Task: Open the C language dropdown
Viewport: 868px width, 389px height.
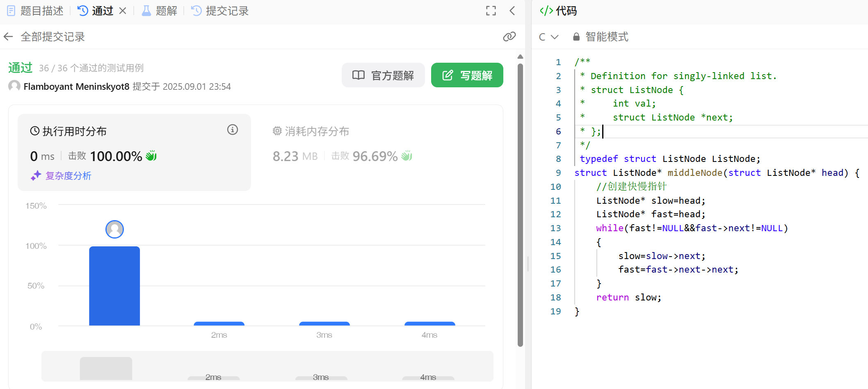Action: 548,37
